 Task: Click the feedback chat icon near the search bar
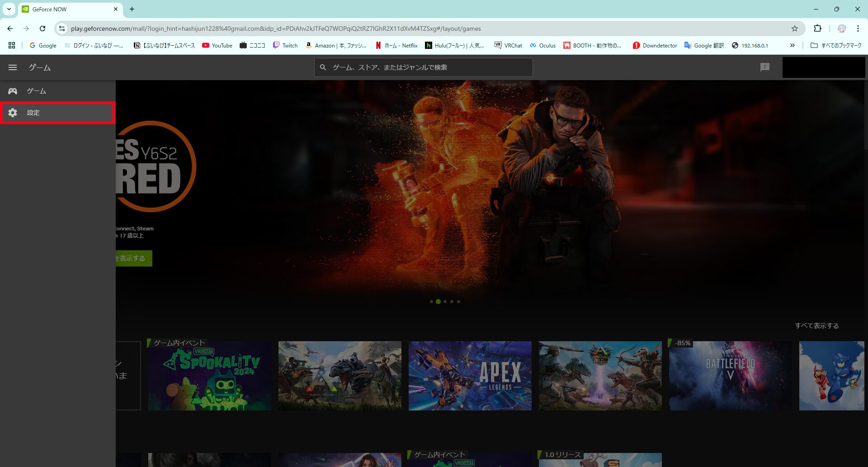point(764,67)
